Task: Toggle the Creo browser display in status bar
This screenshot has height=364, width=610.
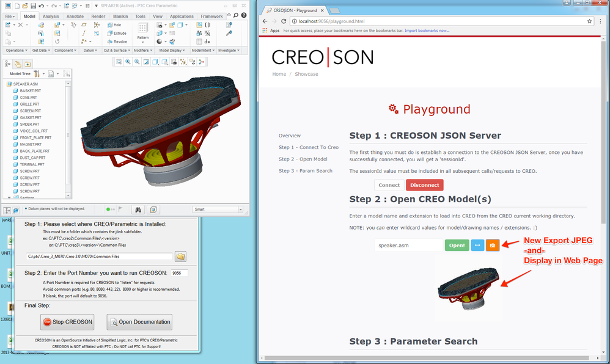Action: (15, 210)
